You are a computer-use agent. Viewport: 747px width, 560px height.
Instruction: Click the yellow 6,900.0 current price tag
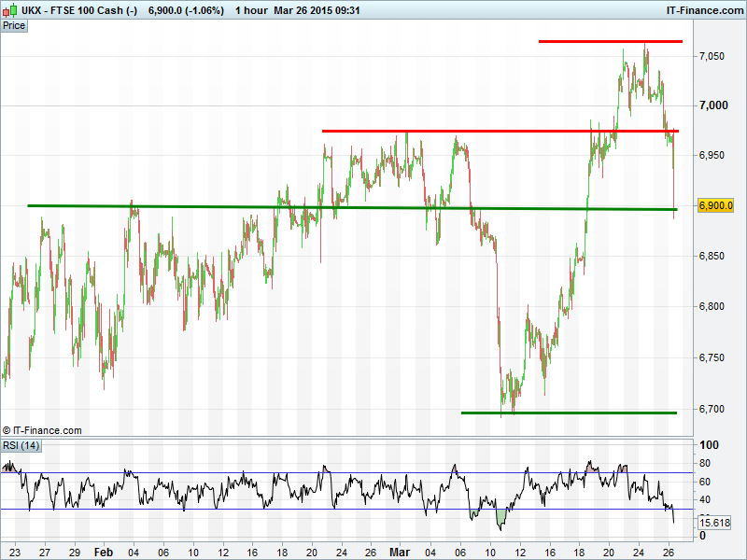tap(715, 205)
